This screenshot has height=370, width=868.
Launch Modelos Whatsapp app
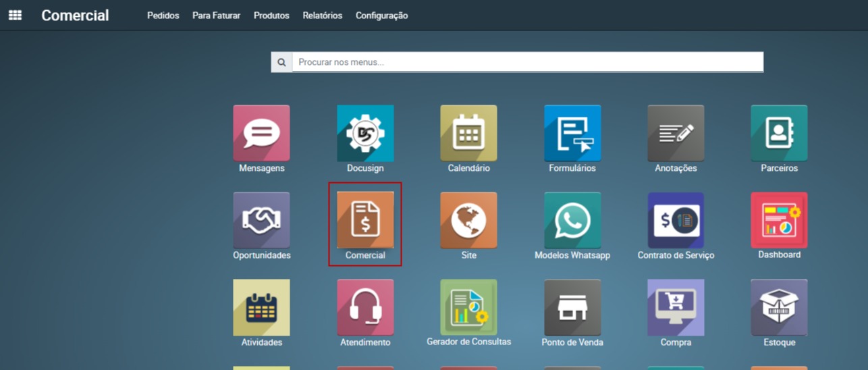(x=572, y=221)
